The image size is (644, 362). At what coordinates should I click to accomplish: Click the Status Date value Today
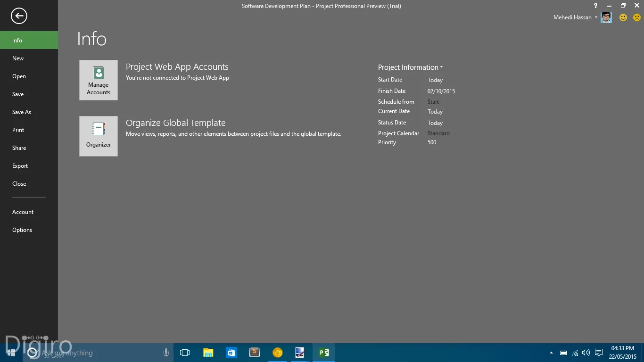coord(435,123)
